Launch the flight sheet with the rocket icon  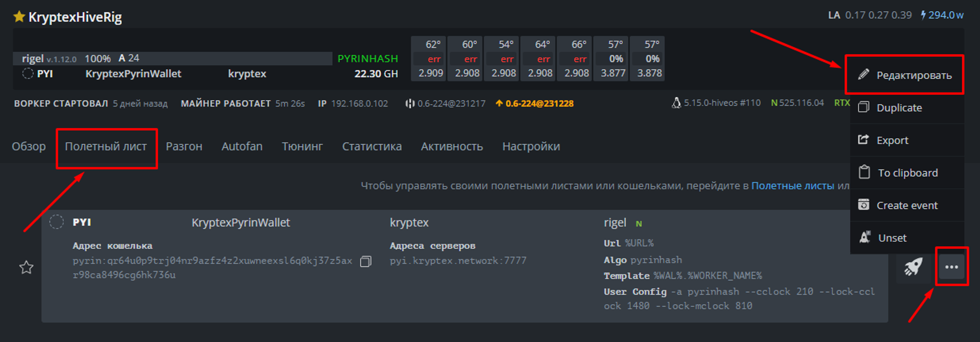(x=913, y=267)
